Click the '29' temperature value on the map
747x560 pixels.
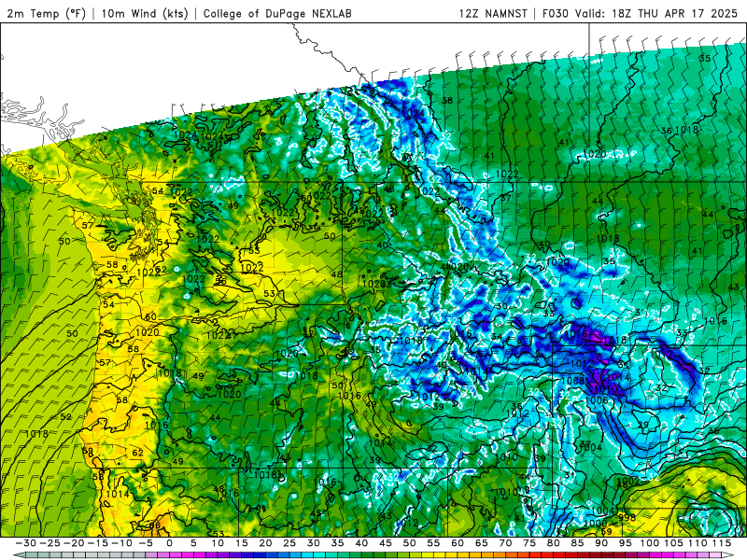pos(643,425)
